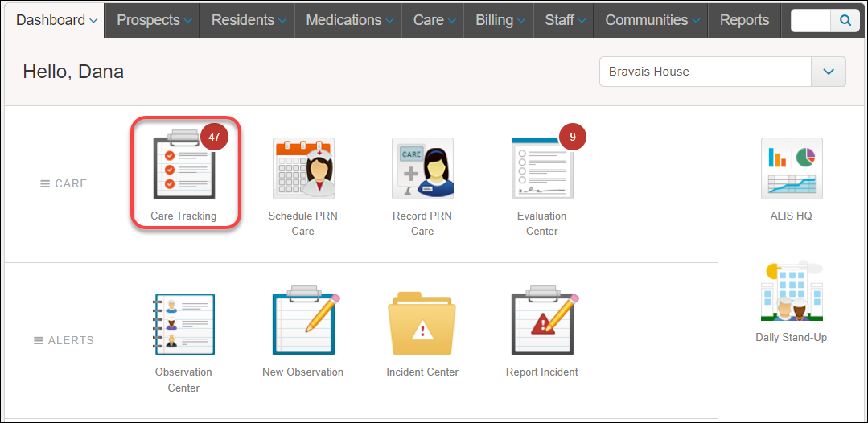Click the Schedule PRN Care label
Screen dimensions: 868x423
302,224
